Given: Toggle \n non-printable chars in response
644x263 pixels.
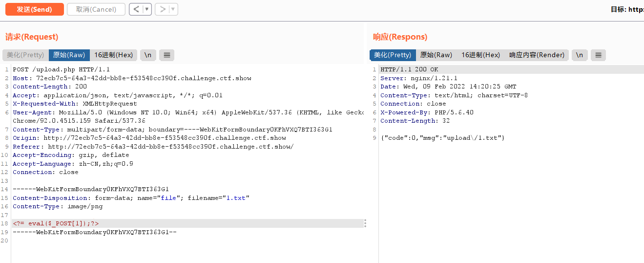Looking at the screenshot, I should coord(579,55).
